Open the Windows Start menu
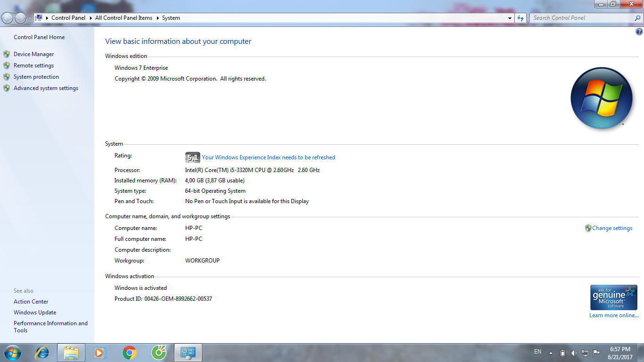The image size is (644, 362). point(12,353)
